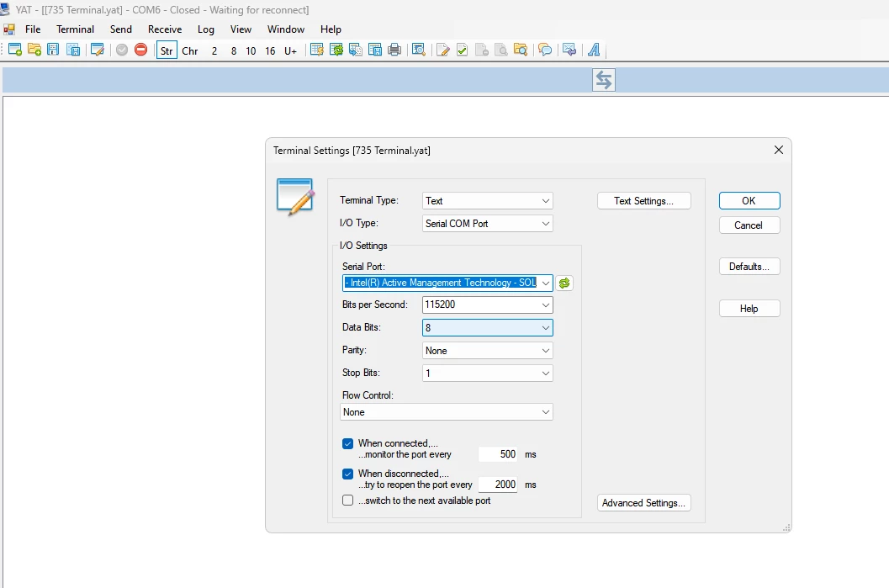Open Terminal Settings from the toolbar pencil icon
The height and width of the screenshot is (588, 889).
98,50
